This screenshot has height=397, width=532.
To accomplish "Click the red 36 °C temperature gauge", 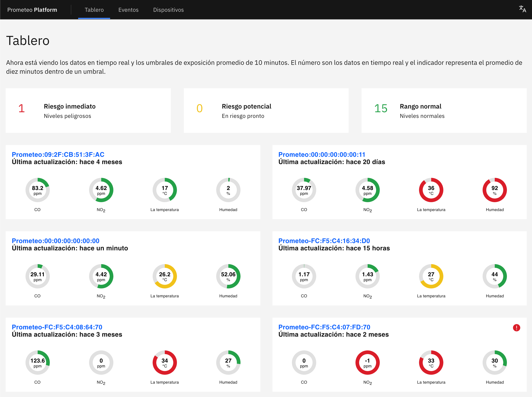I will tap(431, 190).
